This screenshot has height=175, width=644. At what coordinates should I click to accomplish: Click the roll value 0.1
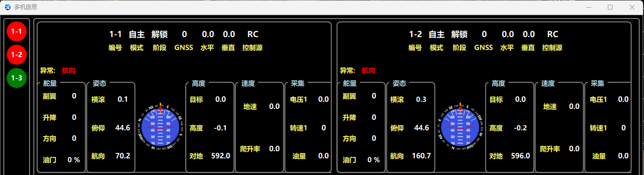coord(123,99)
